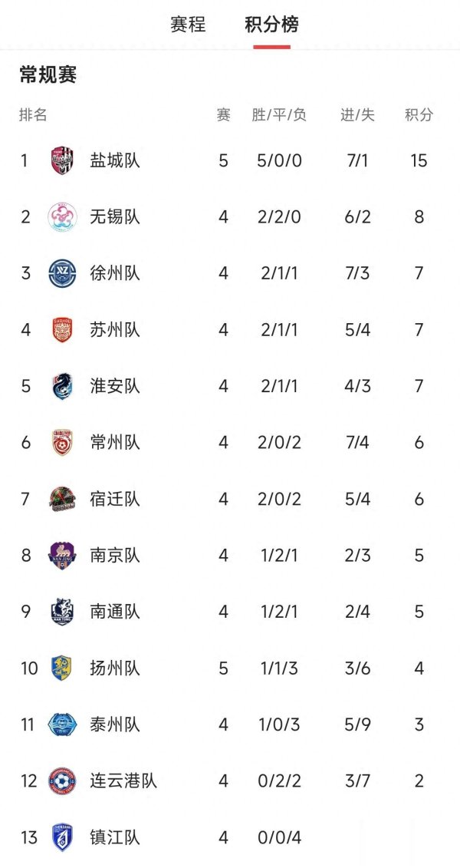Tap the 连云港队 soccer ball logo
Image resolution: width=460 pixels, height=868 pixels.
pos(62,781)
